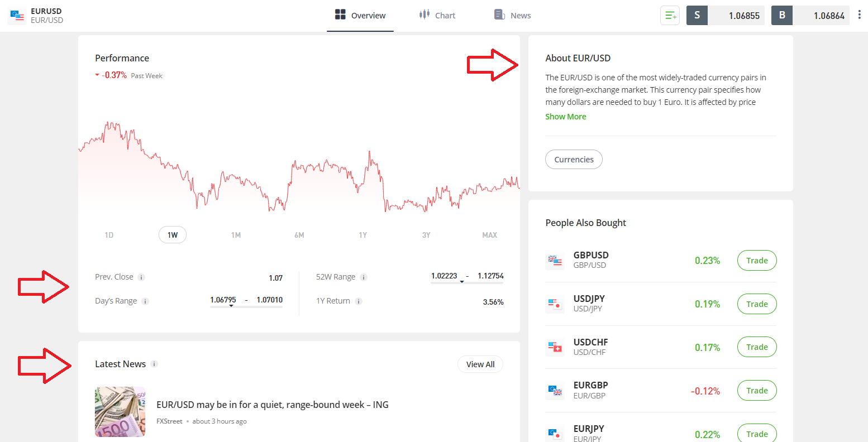Switch to the Chart tab
This screenshot has height=442, width=868.
[x=437, y=16]
